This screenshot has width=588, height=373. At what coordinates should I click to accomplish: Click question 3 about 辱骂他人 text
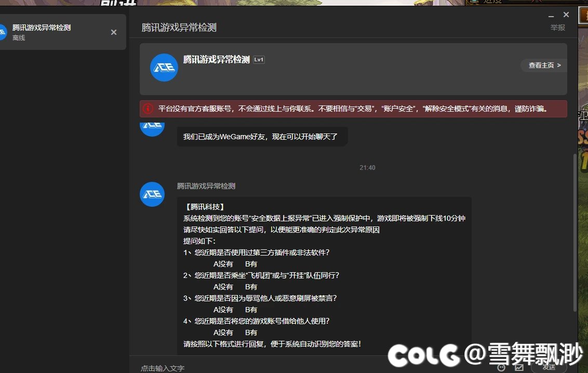coord(260,298)
